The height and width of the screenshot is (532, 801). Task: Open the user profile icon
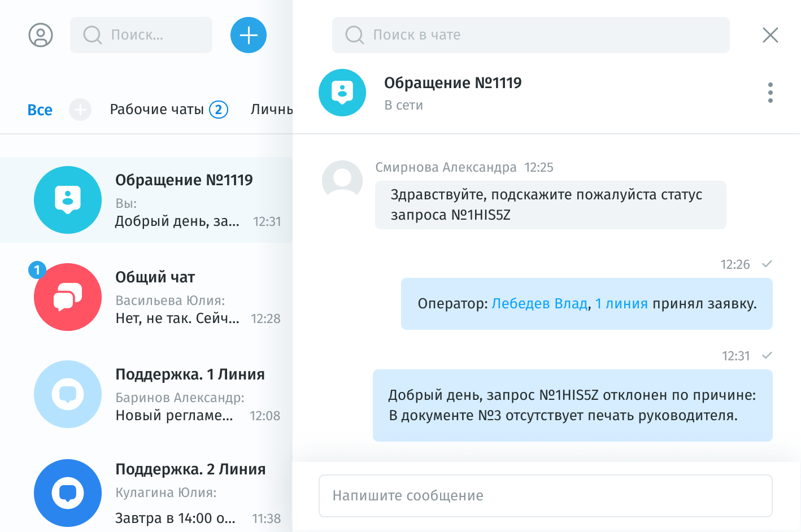pos(41,35)
